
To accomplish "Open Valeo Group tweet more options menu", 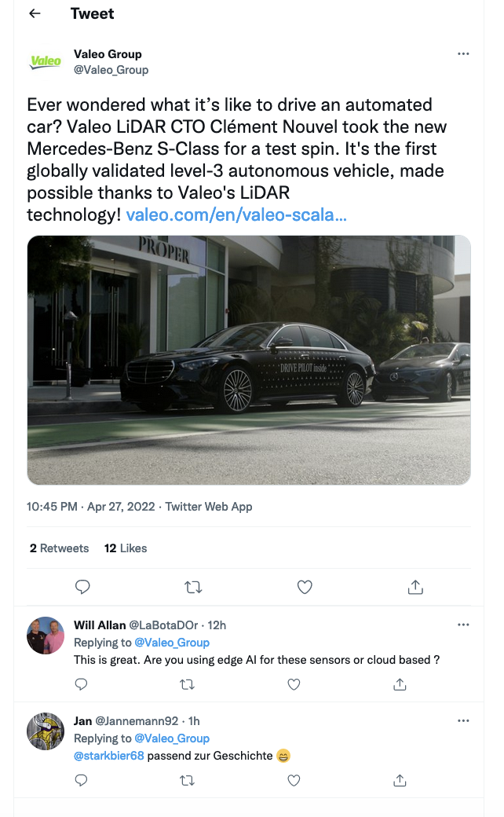I will click(463, 54).
